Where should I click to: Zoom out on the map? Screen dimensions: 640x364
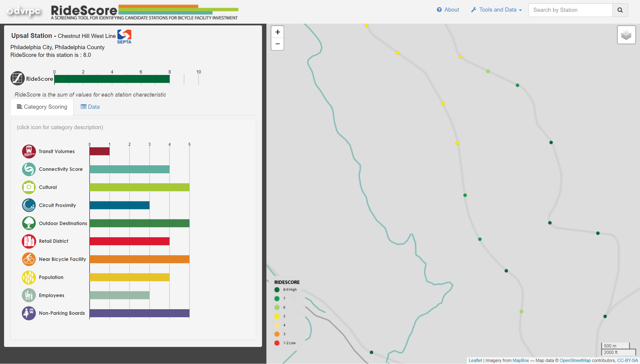277,44
